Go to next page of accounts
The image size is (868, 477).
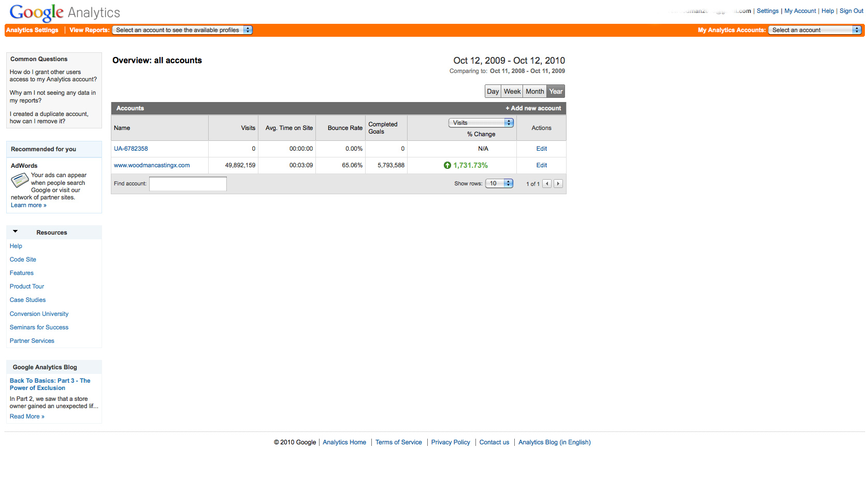tap(558, 184)
